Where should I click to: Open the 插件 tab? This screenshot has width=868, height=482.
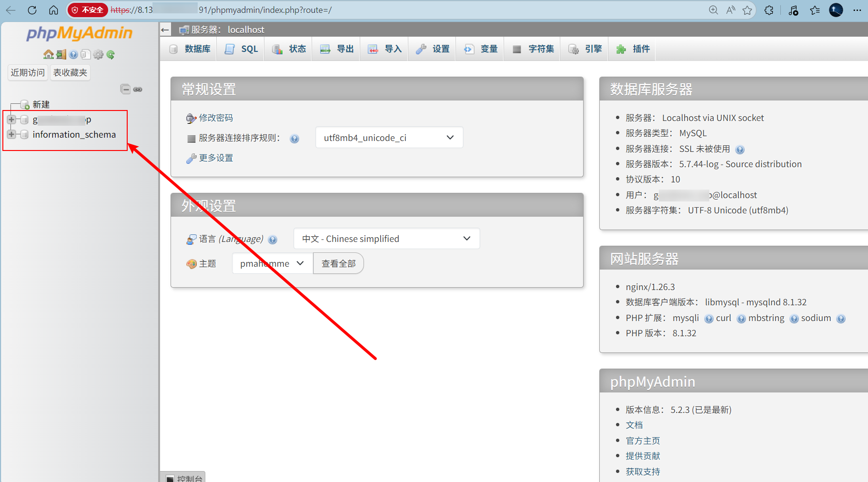pos(632,49)
